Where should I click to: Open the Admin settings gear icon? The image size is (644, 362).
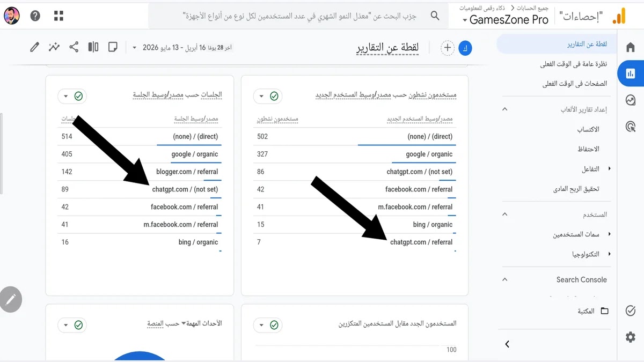(x=631, y=337)
